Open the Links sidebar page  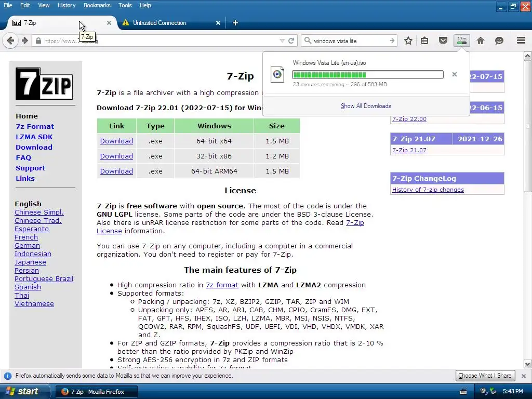pos(25,179)
